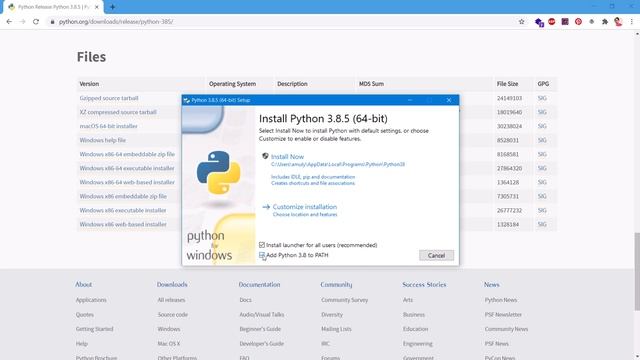Open the About footer heading
This screenshot has height=360, width=640.
(x=83, y=284)
